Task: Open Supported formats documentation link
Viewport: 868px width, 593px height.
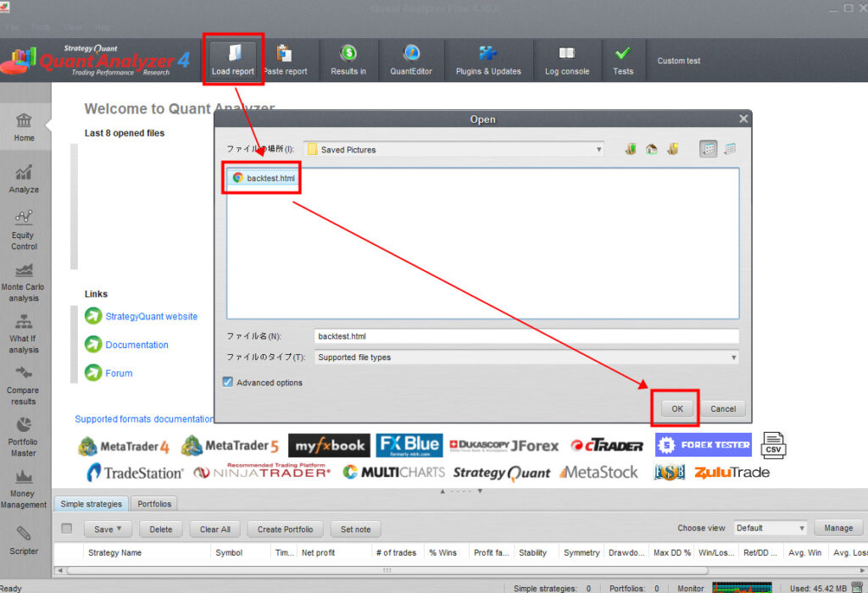Action: [x=144, y=419]
